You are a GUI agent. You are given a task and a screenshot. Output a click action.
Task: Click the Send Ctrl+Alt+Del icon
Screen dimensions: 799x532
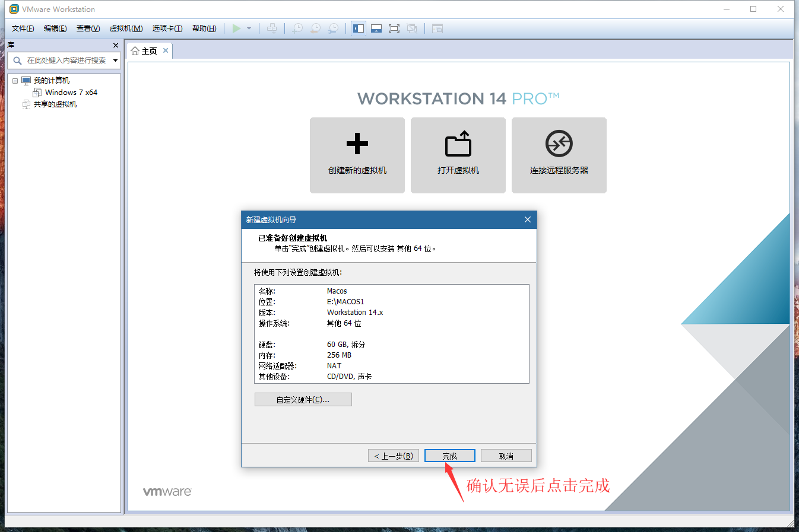click(272, 28)
